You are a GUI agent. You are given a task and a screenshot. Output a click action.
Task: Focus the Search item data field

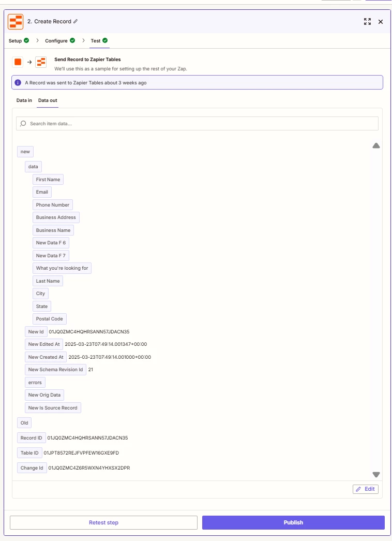click(x=197, y=124)
